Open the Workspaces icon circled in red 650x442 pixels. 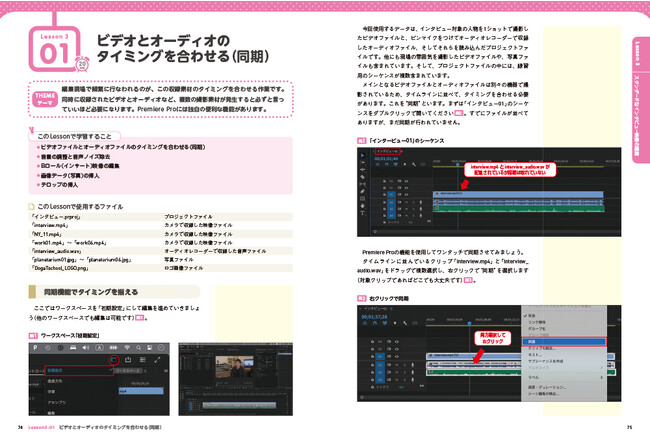pos(114,360)
